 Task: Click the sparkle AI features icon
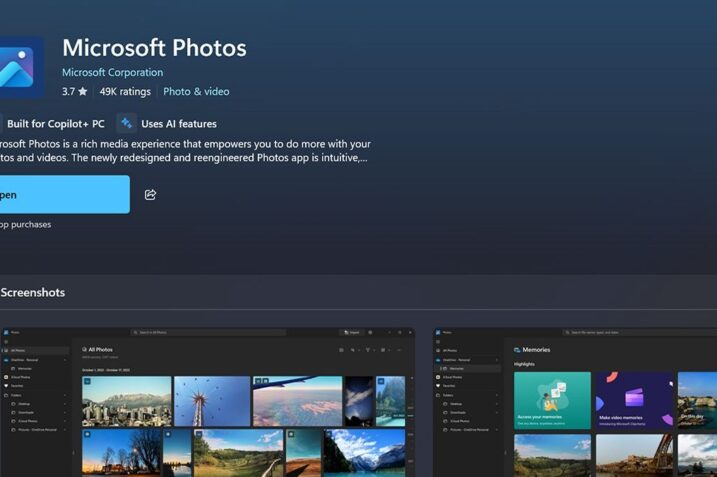[x=126, y=123]
